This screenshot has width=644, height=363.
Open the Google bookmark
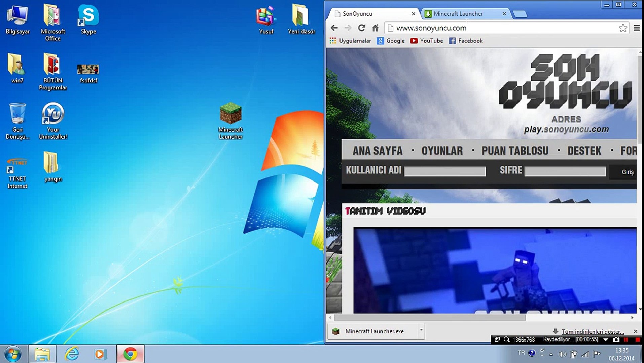[x=391, y=41]
